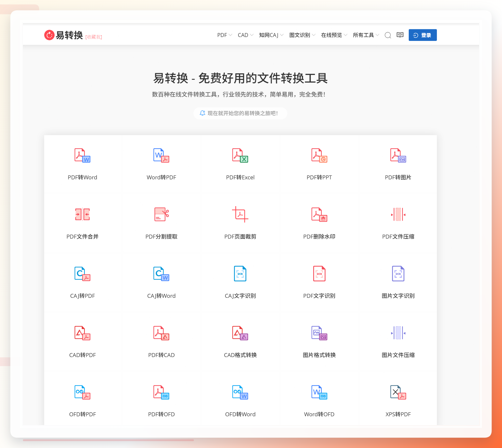Image resolution: width=502 pixels, height=448 pixels.
Task: Click the CAD转PDF text label
Action: (x=82, y=355)
